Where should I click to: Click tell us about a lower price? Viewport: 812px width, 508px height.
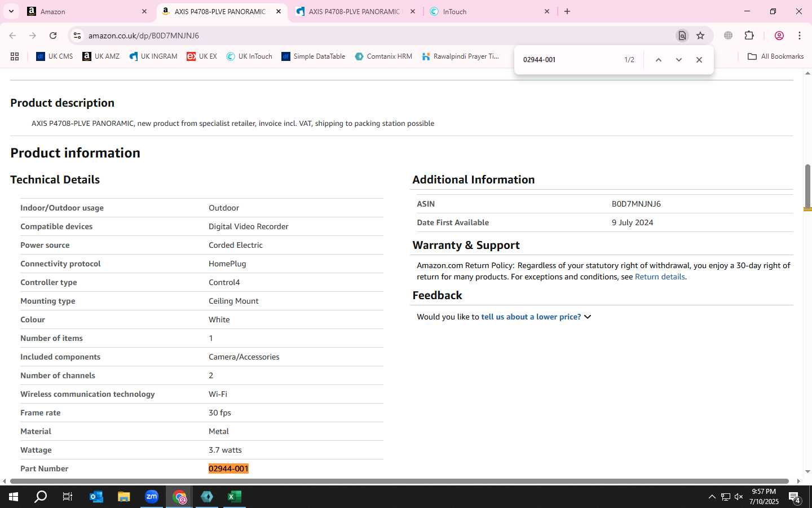point(531,317)
